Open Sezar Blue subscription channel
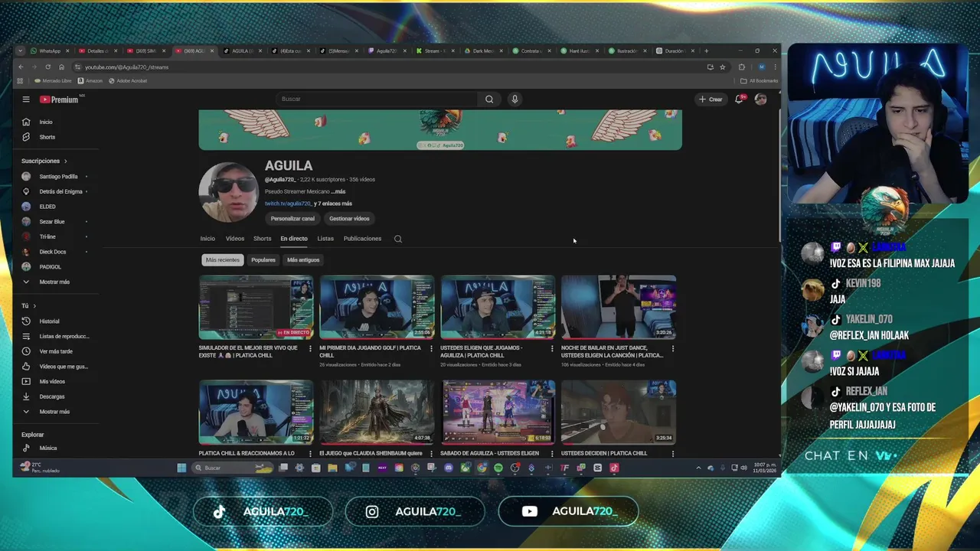The height and width of the screenshot is (551, 980). point(52,222)
